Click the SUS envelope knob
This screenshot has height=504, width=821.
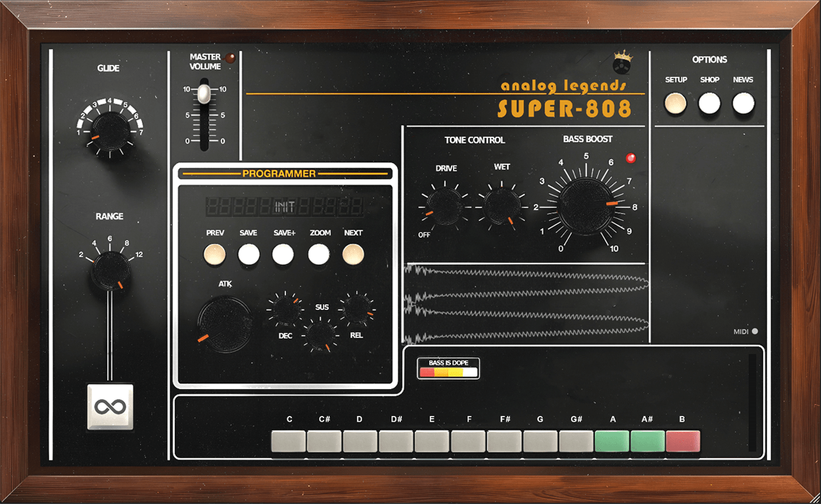pyautogui.click(x=320, y=335)
